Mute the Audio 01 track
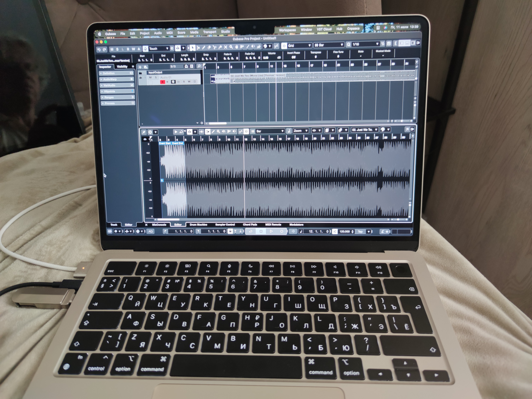This screenshot has width=532, height=399. click(x=151, y=77)
